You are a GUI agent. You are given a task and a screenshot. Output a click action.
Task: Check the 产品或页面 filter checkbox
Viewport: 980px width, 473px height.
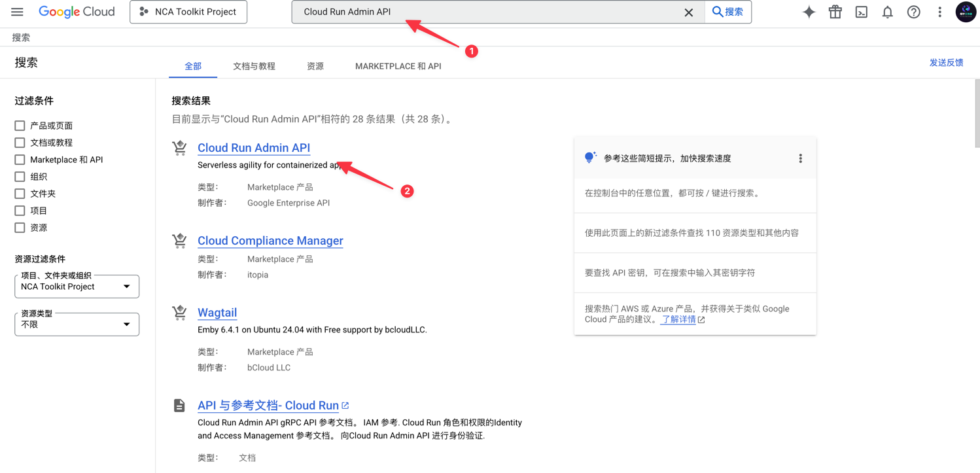20,126
